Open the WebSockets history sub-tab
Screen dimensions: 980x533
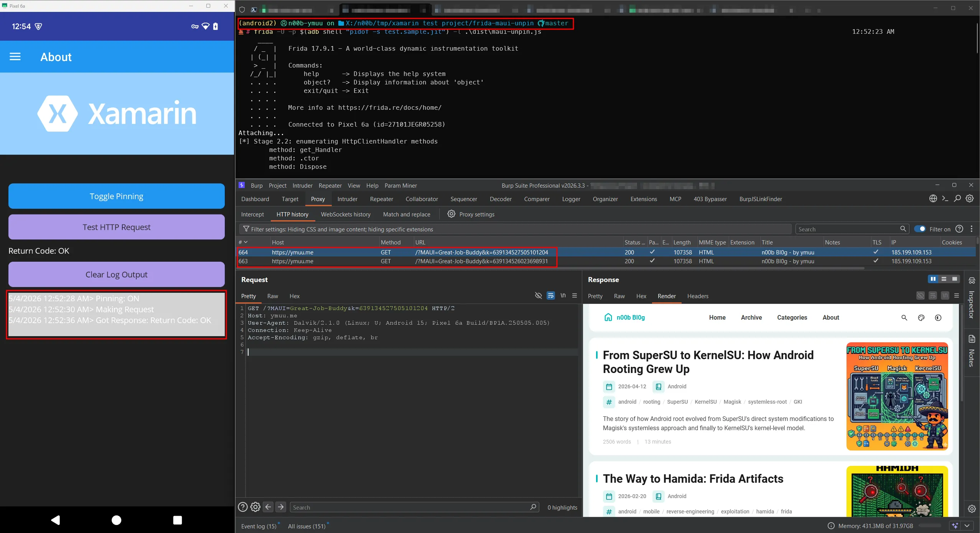[346, 214]
